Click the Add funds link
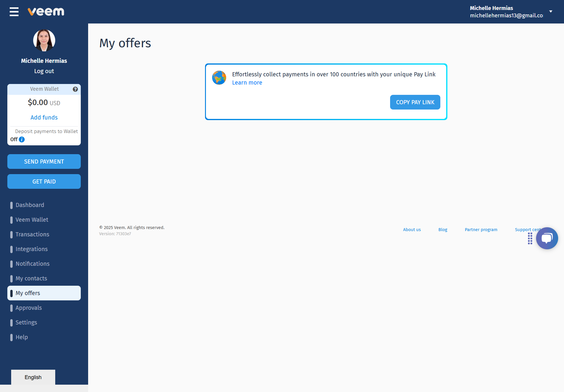This screenshot has width=564, height=392. 44,117
